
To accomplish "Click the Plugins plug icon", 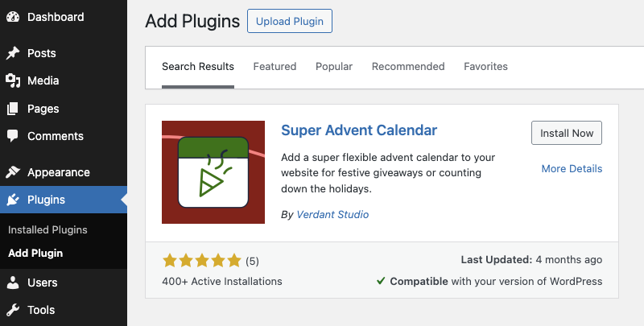I will pos(13,200).
